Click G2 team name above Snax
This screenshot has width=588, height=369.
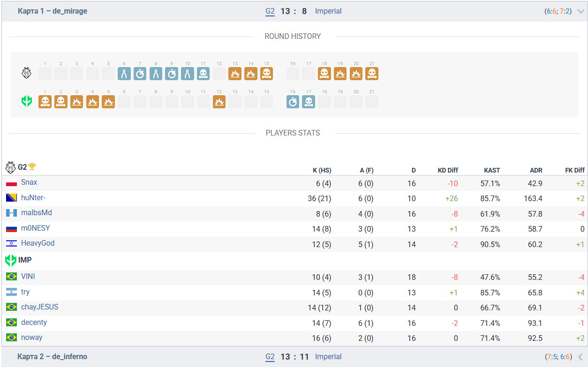pyautogui.click(x=23, y=167)
